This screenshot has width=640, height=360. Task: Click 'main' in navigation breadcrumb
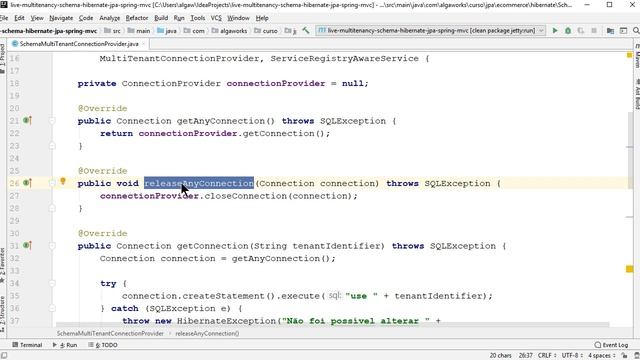click(x=139, y=31)
